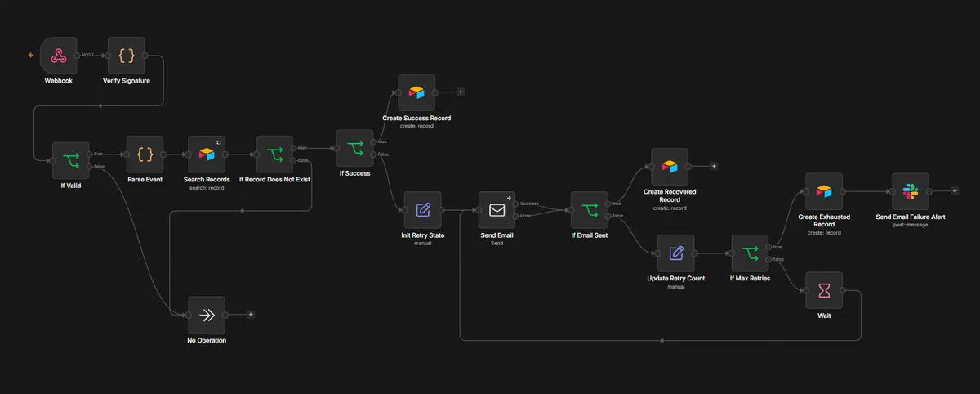Click the Wait node label
This screenshot has height=394, width=980.
(x=823, y=316)
